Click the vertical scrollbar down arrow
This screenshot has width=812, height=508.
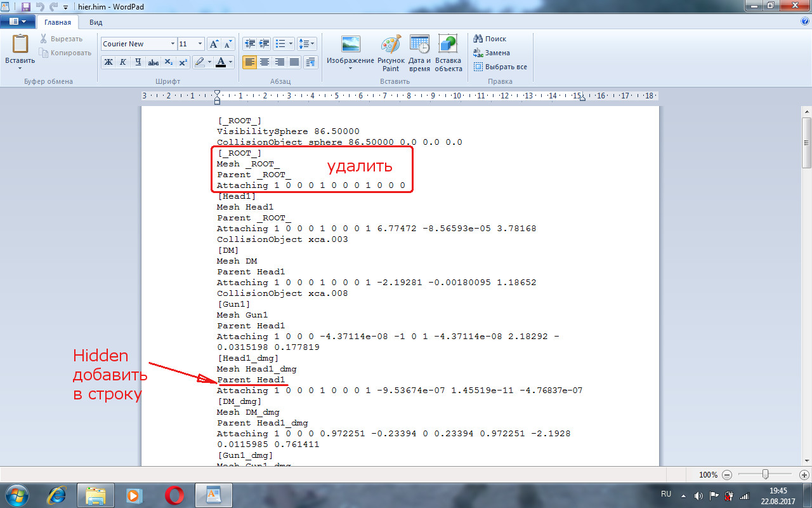806,462
